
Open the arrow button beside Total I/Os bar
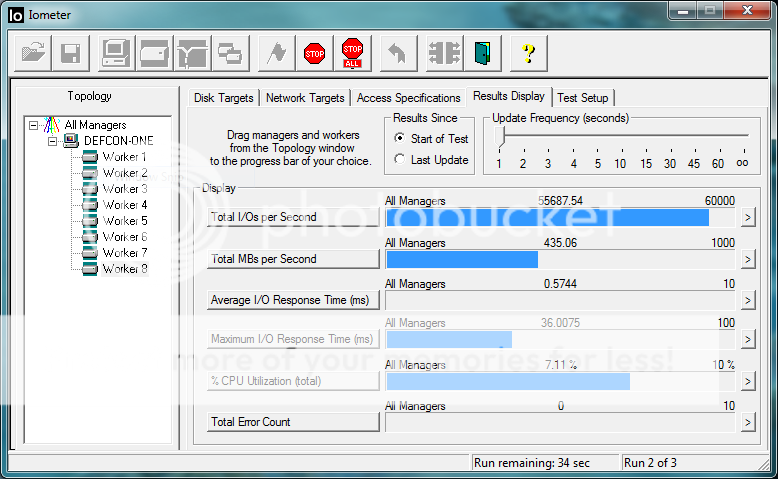click(x=747, y=217)
